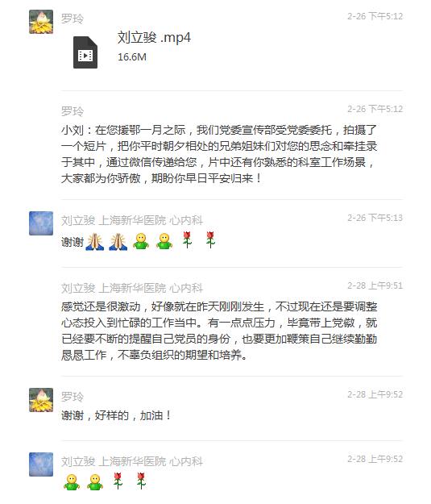Click second smiley emoji after 谢谢

[164, 241]
